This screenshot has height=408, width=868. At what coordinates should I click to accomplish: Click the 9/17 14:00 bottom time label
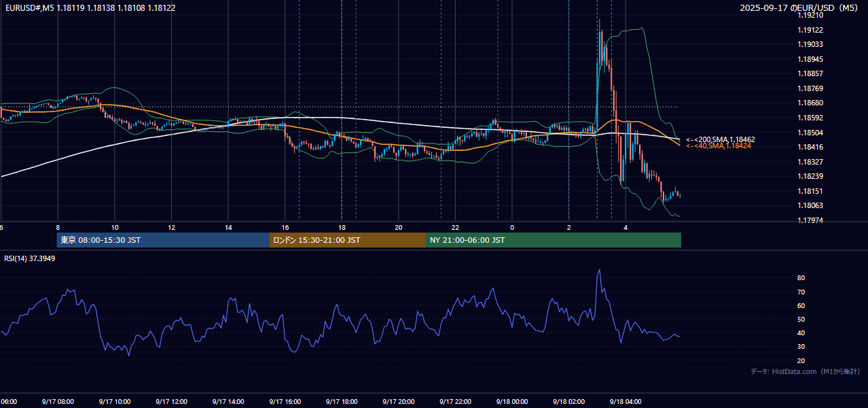(228, 402)
